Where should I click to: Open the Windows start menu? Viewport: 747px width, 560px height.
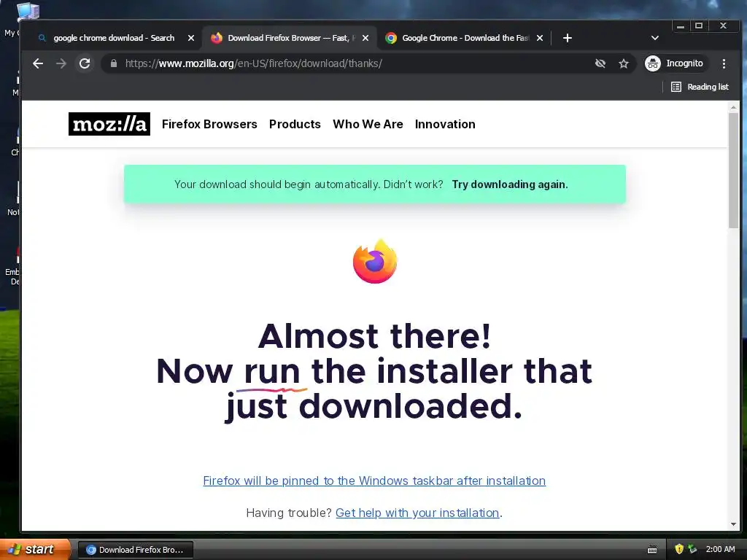[x=35, y=550]
